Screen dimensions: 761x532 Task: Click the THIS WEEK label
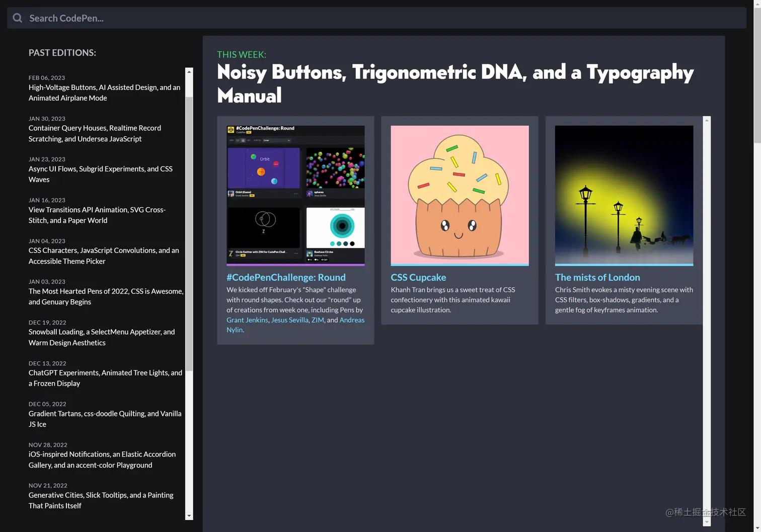tap(242, 54)
